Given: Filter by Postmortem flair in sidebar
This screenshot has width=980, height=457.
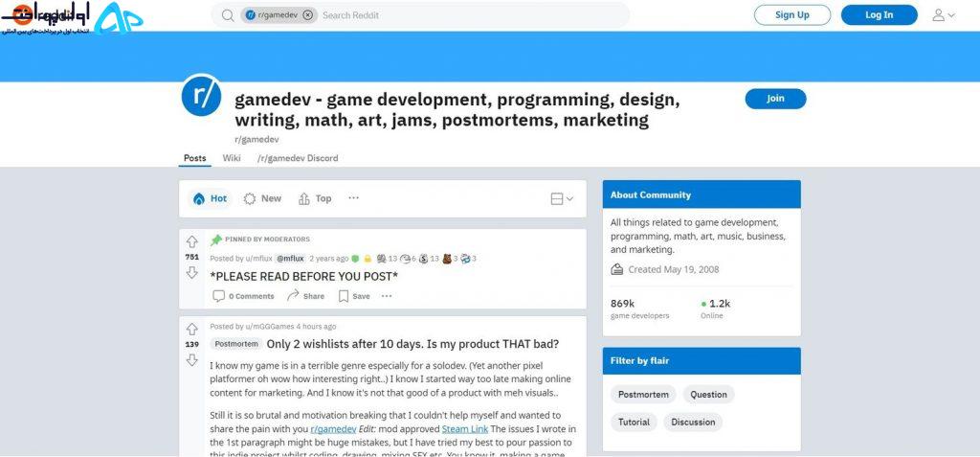Looking at the screenshot, I should [643, 395].
